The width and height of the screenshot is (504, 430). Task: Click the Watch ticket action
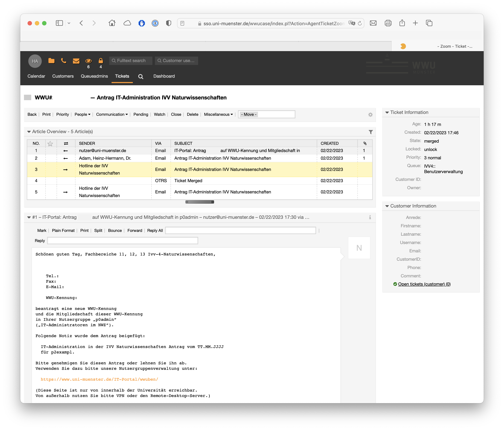click(159, 114)
